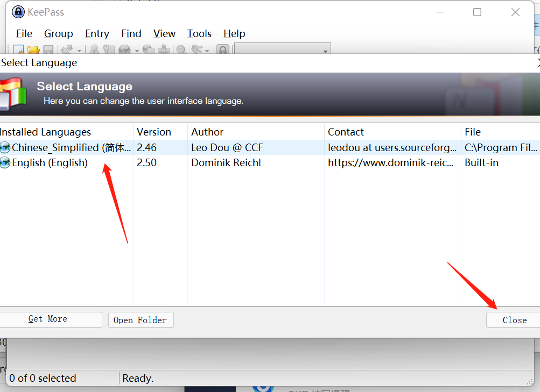Expand the Add Entry dropdown arrow
Viewport: 540px width, 392px height.
(79, 51)
